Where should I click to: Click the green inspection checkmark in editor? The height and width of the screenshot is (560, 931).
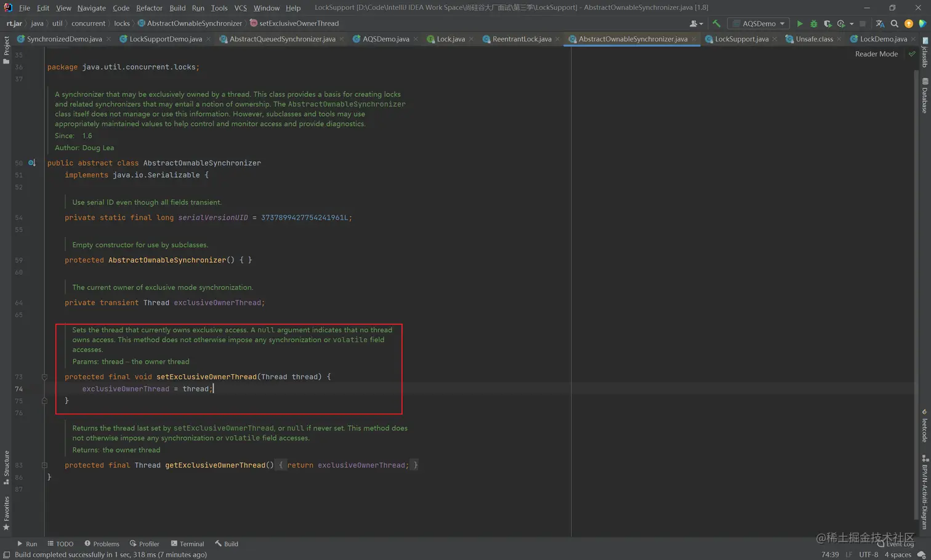(x=912, y=54)
